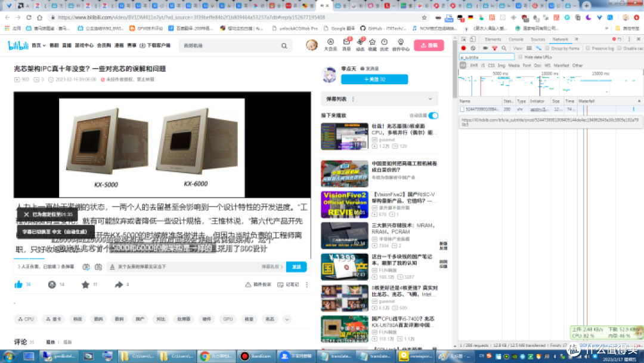Open DevTools network search magnifier
The image size is (644, 363).
pyautogui.click(x=504, y=48)
